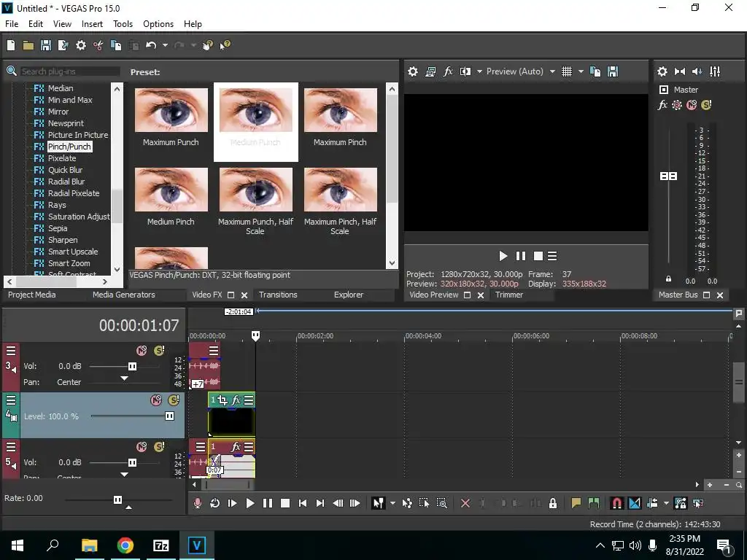Select the Selection Edit tool
This screenshot has width=747, height=560.
point(424,503)
